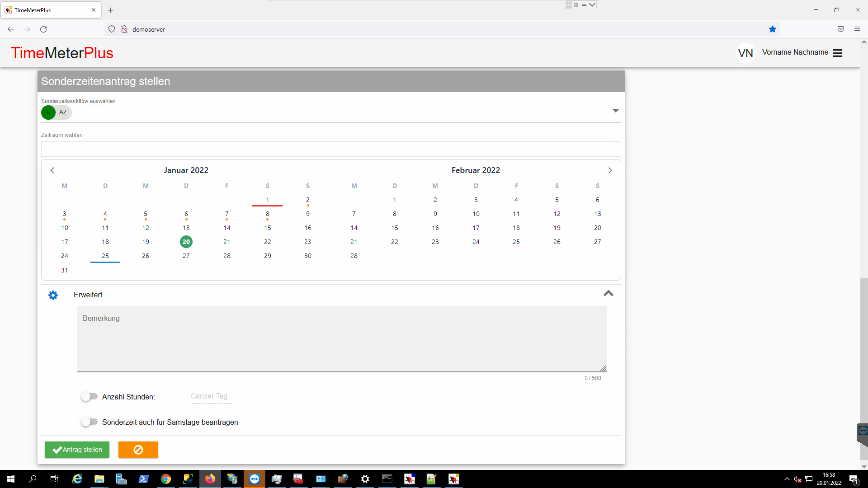Click the bookmark star icon

[x=773, y=29]
